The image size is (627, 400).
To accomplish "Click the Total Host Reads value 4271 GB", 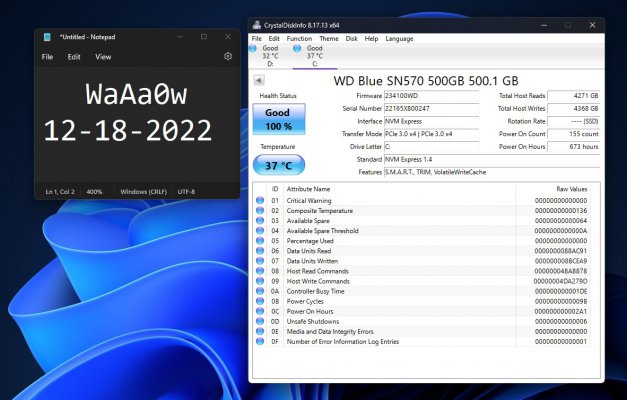I will [574, 96].
